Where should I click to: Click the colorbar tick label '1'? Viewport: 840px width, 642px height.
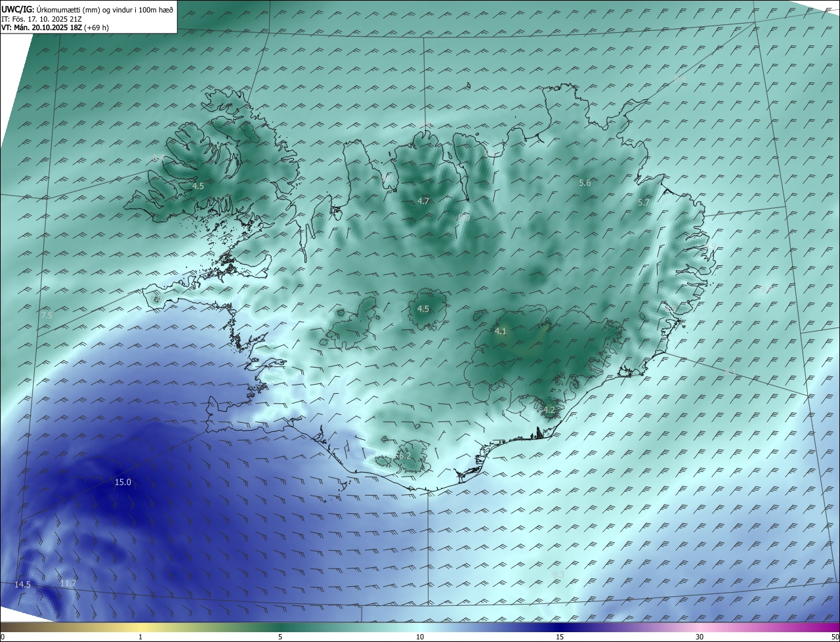(x=140, y=637)
